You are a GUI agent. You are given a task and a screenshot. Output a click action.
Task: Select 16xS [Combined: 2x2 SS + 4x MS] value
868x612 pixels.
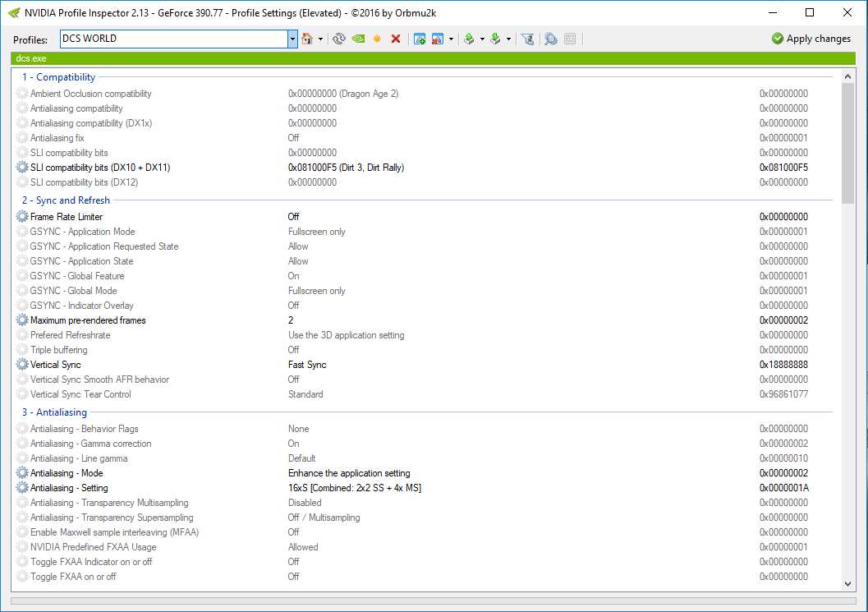coord(355,488)
